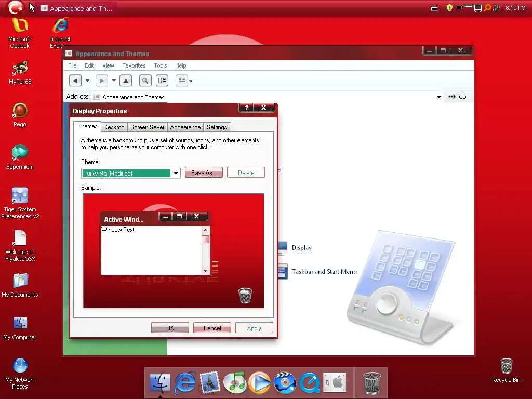Open Turkish flag start button

click(x=16, y=7)
